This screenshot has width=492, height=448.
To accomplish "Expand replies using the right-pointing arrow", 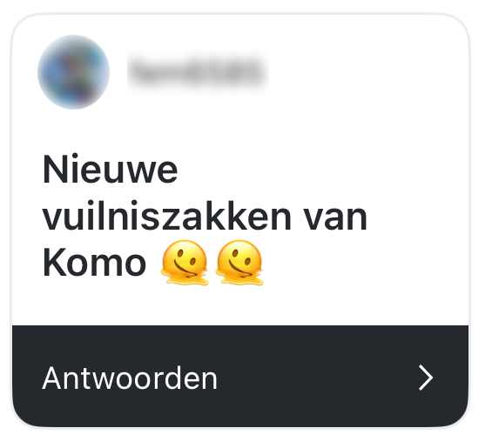I will (426, 378).
